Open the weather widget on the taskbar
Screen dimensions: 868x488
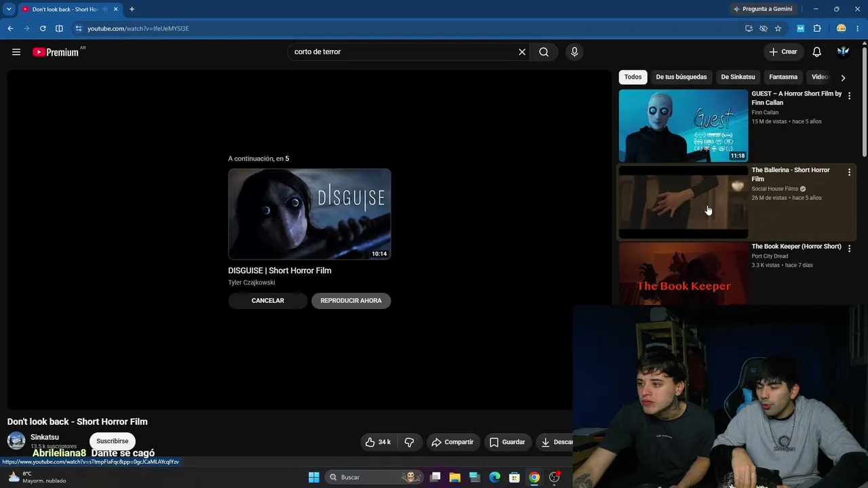37,477
